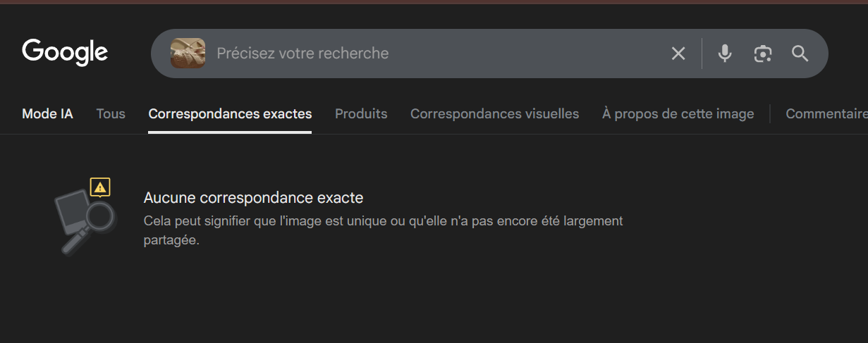The height and width of the screenshot is (343, 868).
Task: Focus the "Précisez votre recherche" search field
Action: [423, 54]
